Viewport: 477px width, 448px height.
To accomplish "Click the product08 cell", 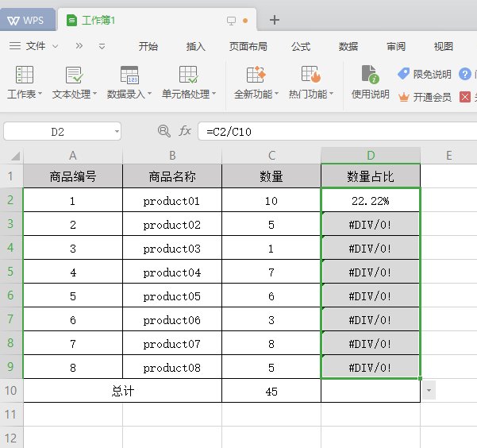I will click(x=172, y=368).
